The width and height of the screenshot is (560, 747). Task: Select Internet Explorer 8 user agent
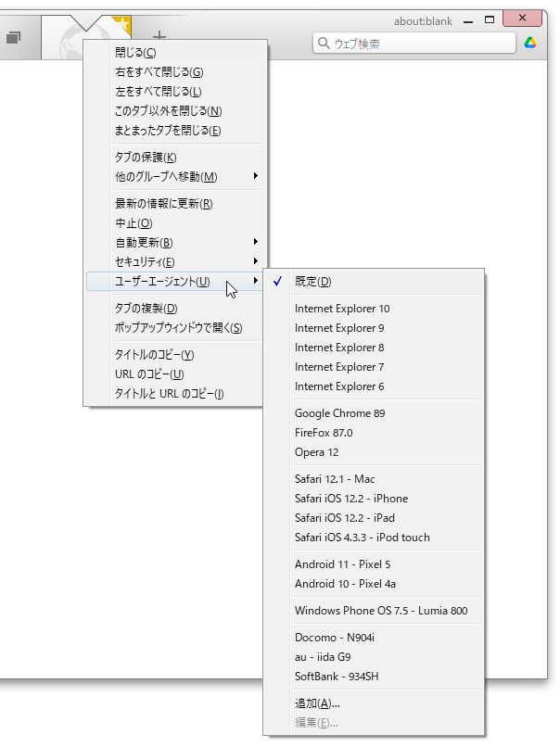tap(373, 348)
